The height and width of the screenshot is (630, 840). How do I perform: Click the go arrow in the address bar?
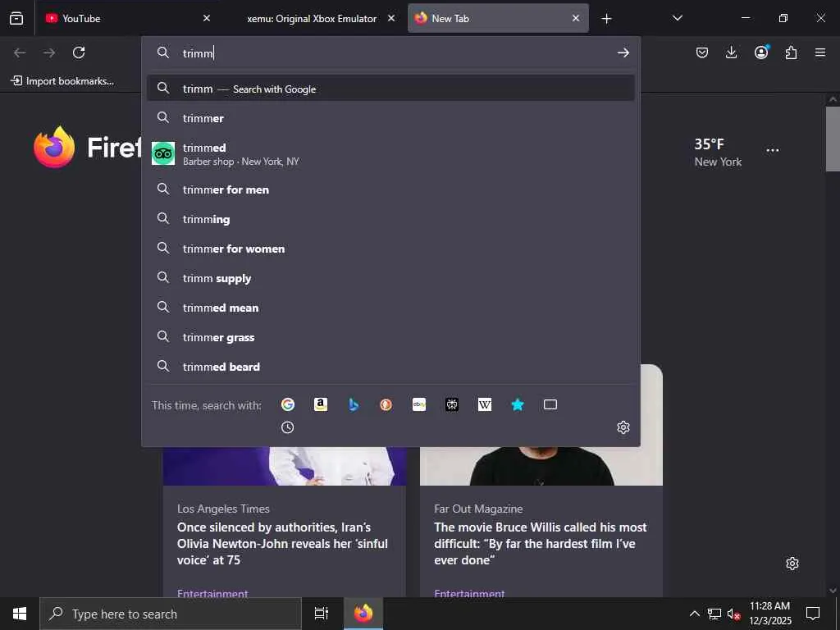623,52
